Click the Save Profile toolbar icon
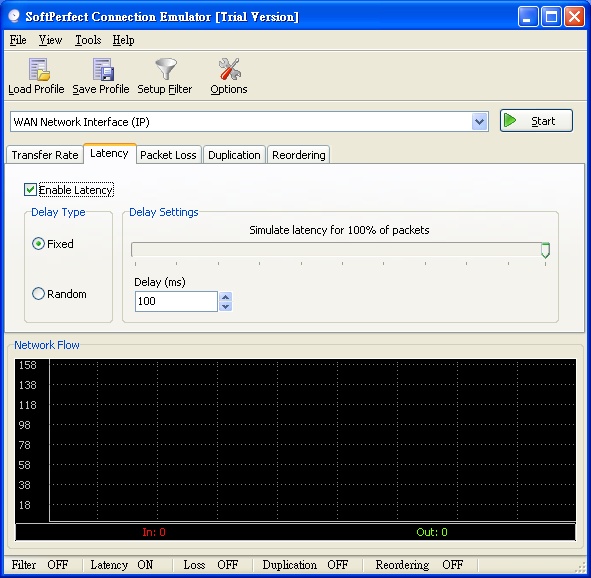This screenshot has height=578, width=591. point(103,70)
